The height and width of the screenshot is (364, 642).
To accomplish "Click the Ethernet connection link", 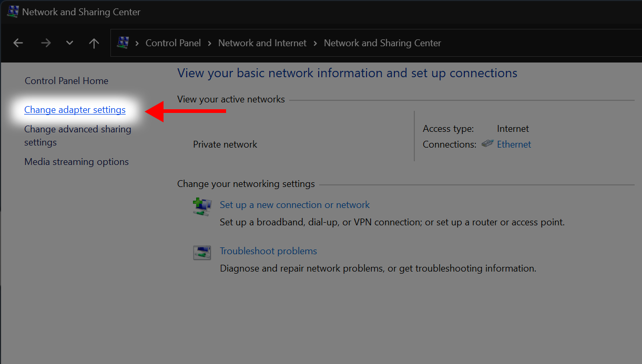I will 514,144.
